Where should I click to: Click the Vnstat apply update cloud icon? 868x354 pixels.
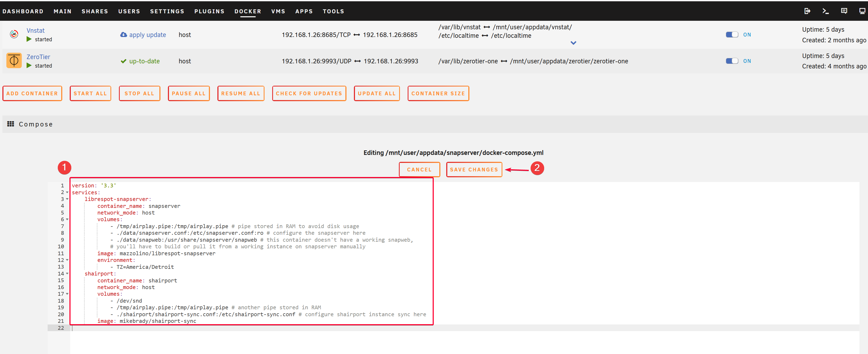(x=124, y=34)
